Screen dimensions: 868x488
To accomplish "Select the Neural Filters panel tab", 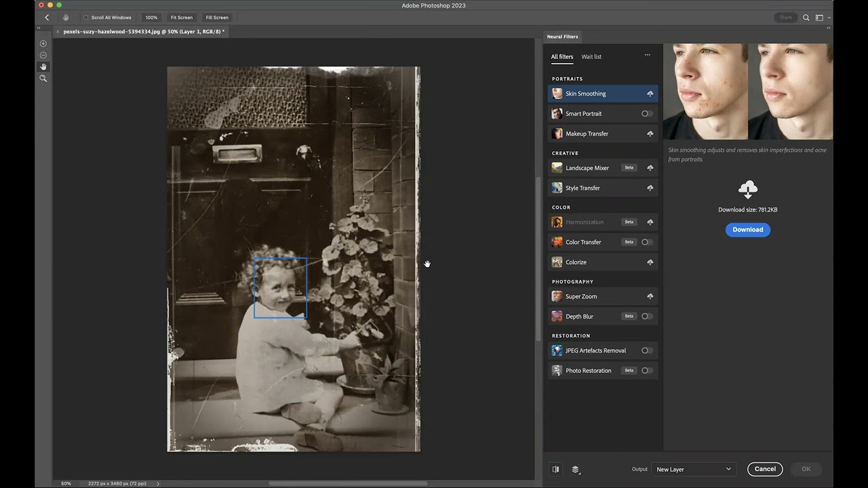I will tap(562, 37).
